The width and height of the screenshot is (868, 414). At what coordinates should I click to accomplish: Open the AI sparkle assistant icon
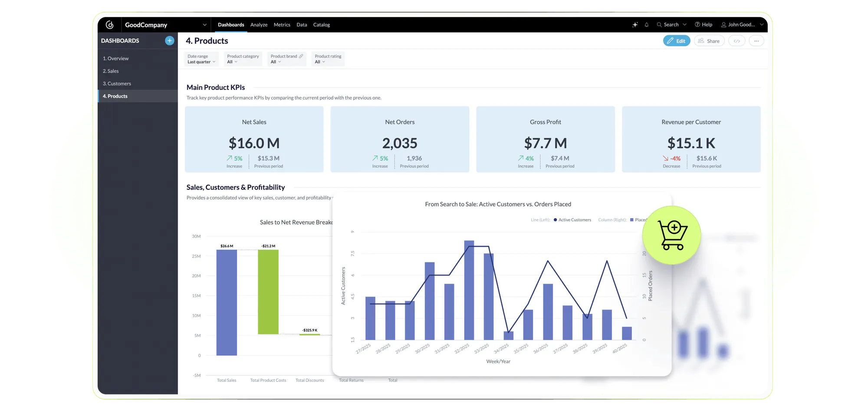pyautogui.click(x=635, y=25)
